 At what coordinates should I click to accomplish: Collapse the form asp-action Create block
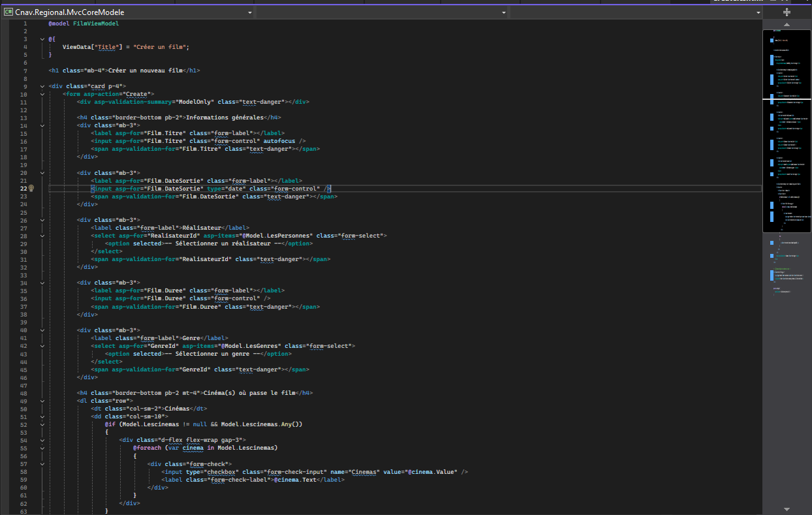tap(42, 93)
